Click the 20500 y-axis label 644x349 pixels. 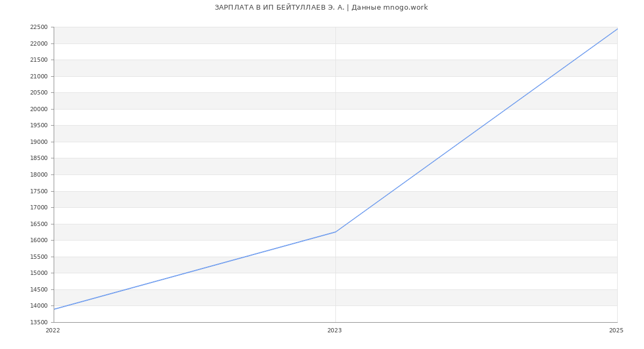(39, 93)
